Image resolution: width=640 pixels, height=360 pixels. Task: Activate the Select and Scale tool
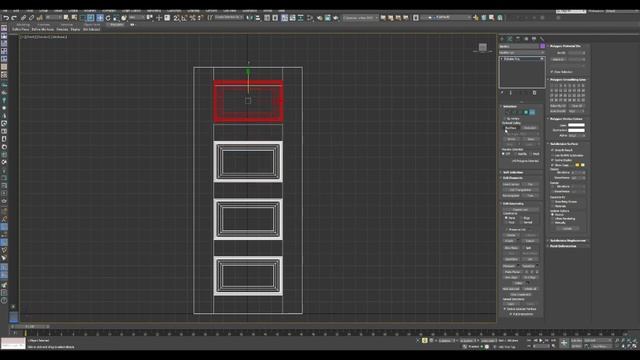[116, 18]
